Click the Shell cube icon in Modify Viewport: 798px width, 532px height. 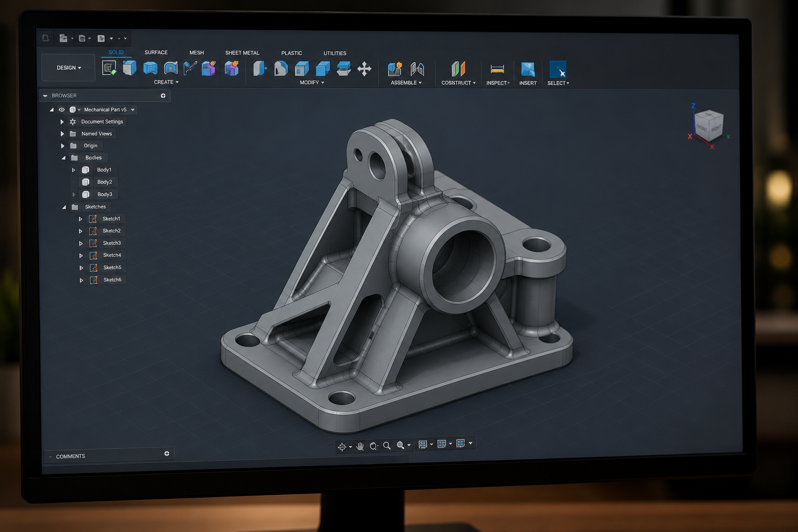(323, 68)
